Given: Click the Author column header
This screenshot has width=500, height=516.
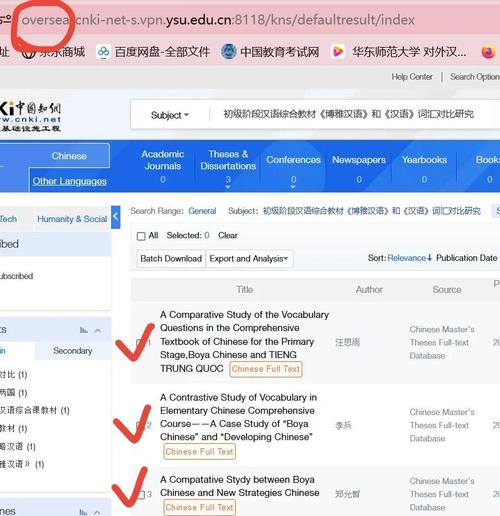Looking at the screenshot, I should pyautogui.click(x=369, y=290).
